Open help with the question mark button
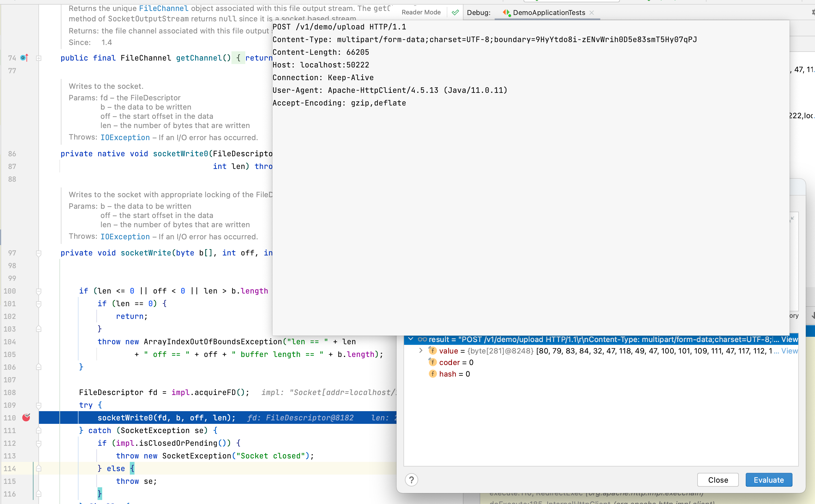Viewport: 815px width, 504px height. 411,480
